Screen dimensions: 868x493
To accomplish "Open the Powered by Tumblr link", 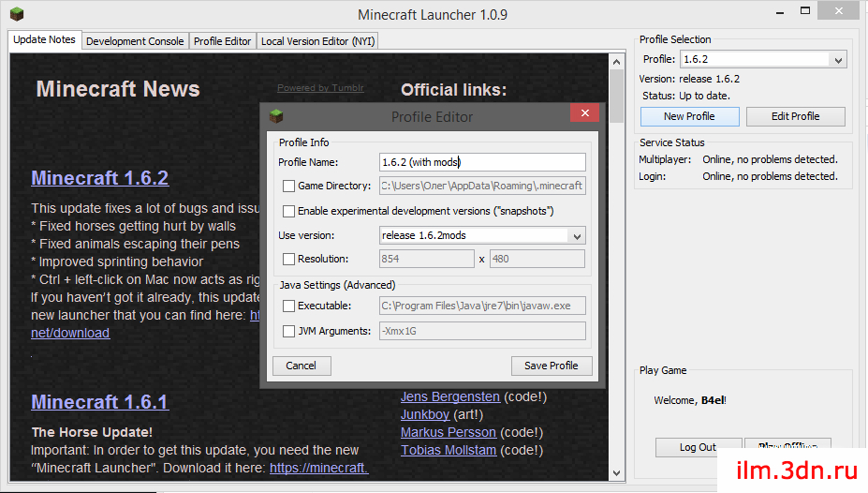I will point(320,87).
